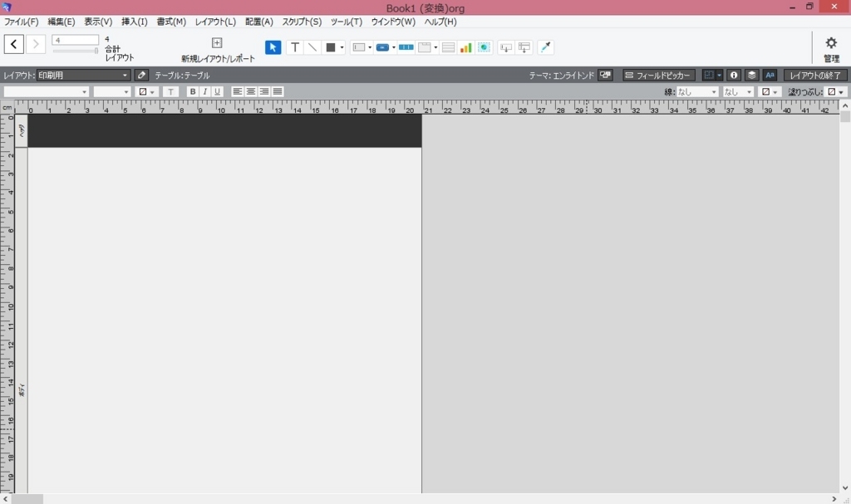Select the Text tool
Image resolution: width=851 pixels, height=504 pixels.
[295, 47]
